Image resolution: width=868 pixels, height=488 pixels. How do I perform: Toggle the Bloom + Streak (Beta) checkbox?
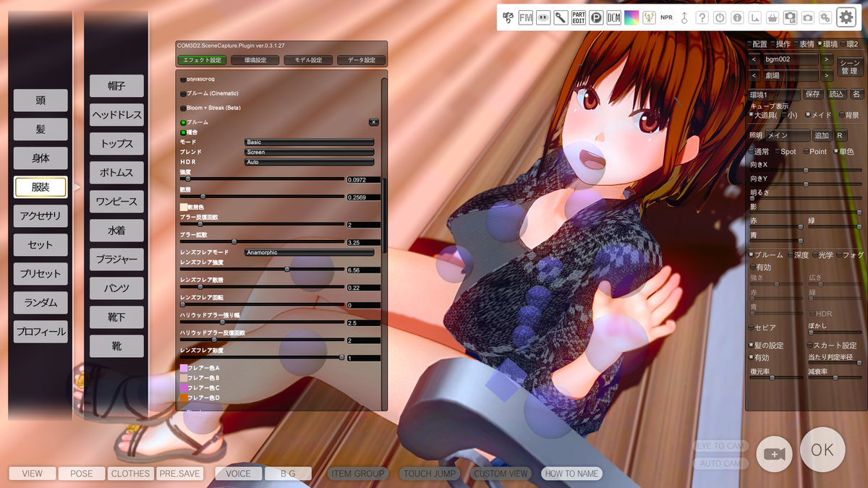pyautogui.click(x=182, y=108)
